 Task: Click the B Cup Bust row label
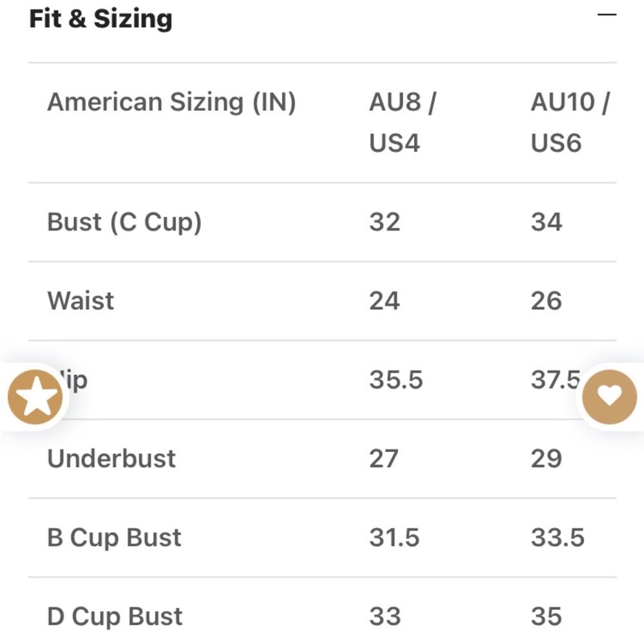(x=114, y=538)
